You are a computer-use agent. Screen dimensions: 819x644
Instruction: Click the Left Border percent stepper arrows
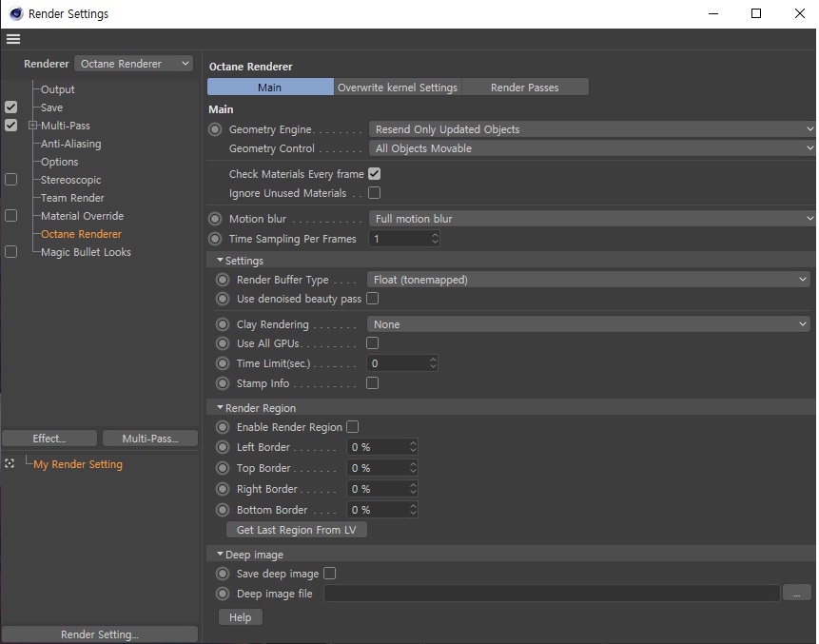coord(413,447)
